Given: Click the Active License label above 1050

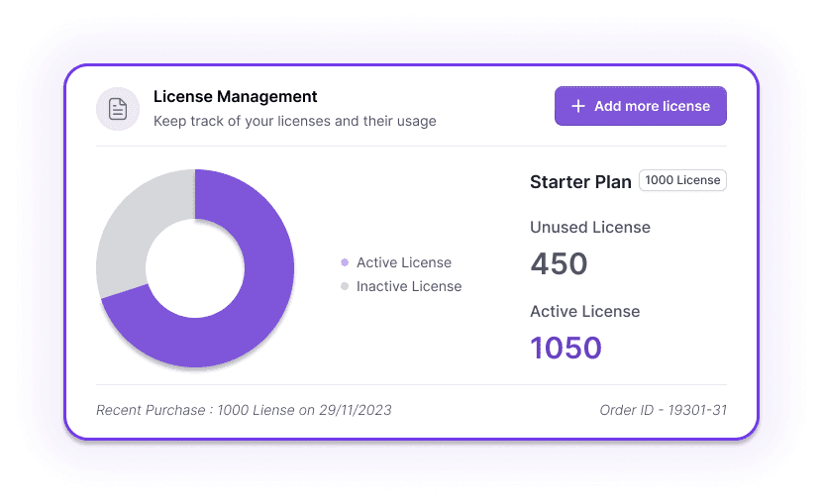Looking at the screenshot, I should pyautogui.click(x=584, y=311).
